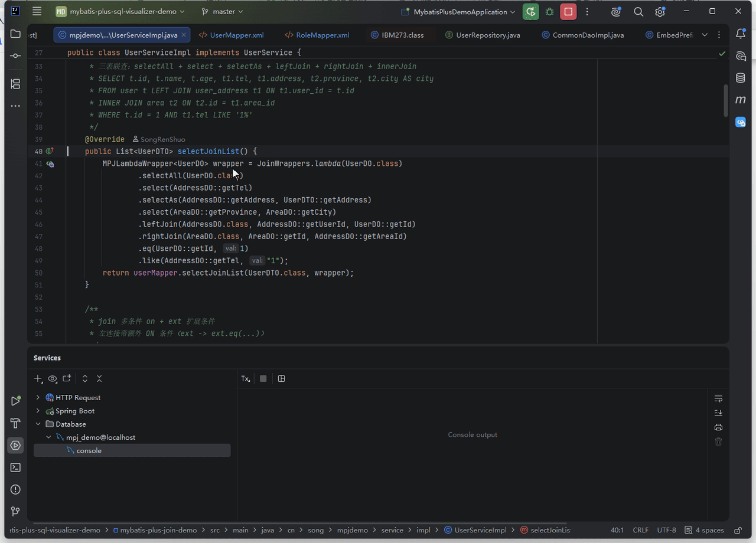The image size is (756, 543).
Task: Open Git tool window
Action: tap(15, 511)
